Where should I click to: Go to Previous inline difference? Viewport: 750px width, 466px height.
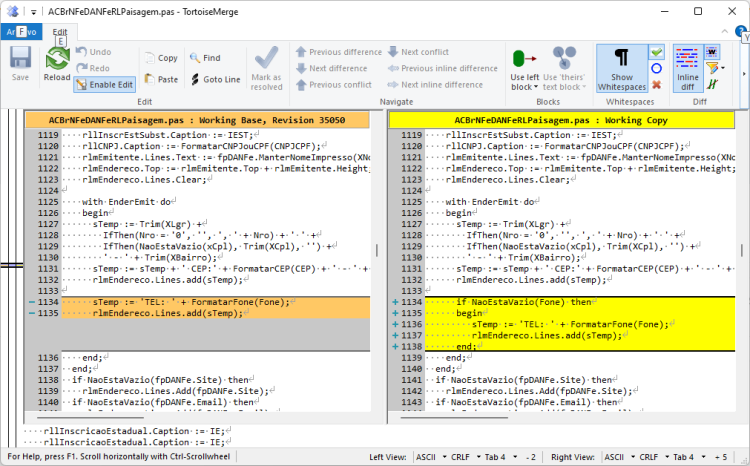pyautogui.click(x=443, y=68)
